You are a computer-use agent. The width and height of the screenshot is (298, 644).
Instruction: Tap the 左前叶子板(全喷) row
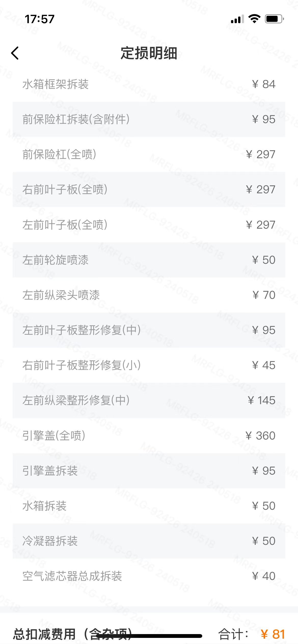(x=149, y=225)
